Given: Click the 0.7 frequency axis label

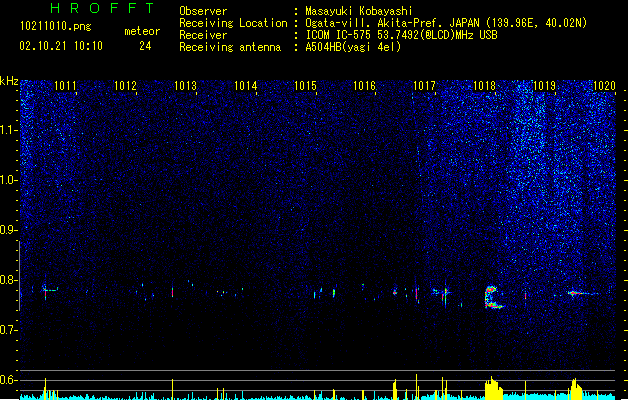Looking at the screenshot, I should coord(9,330).
